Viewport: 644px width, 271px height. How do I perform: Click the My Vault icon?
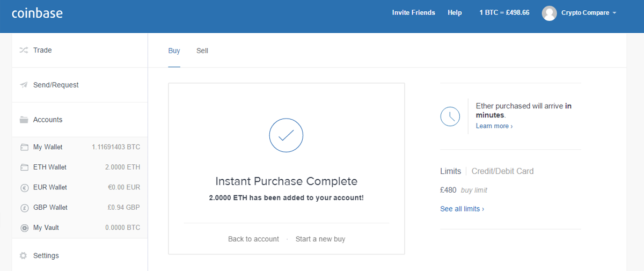click(x=24, y=228)
